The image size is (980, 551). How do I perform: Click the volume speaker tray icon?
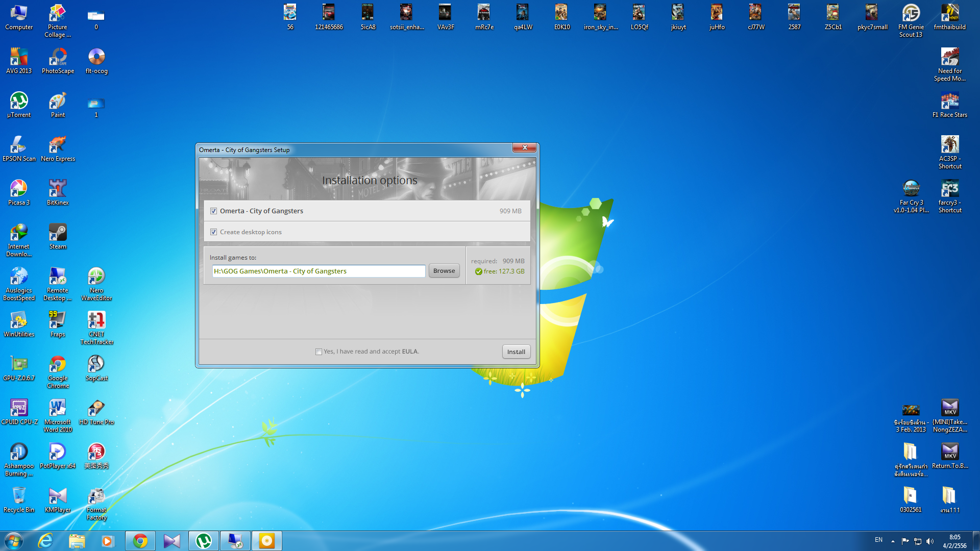(929, 541)
